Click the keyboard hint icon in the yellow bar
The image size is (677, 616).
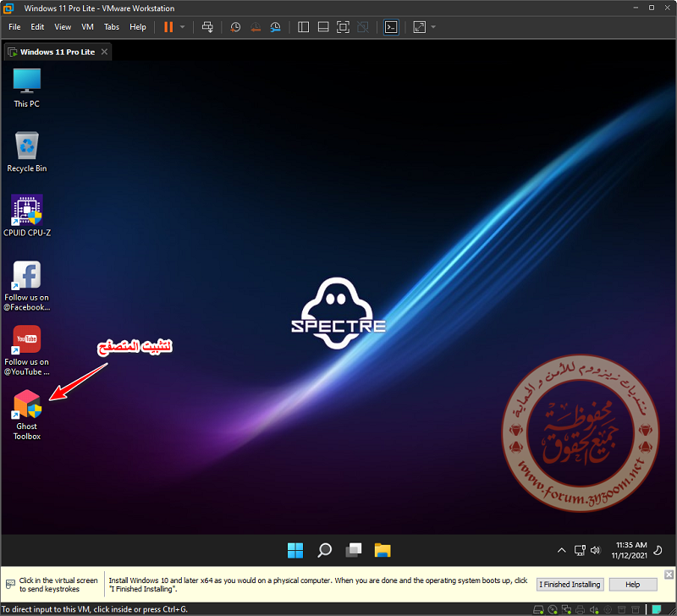click(10, 585)
